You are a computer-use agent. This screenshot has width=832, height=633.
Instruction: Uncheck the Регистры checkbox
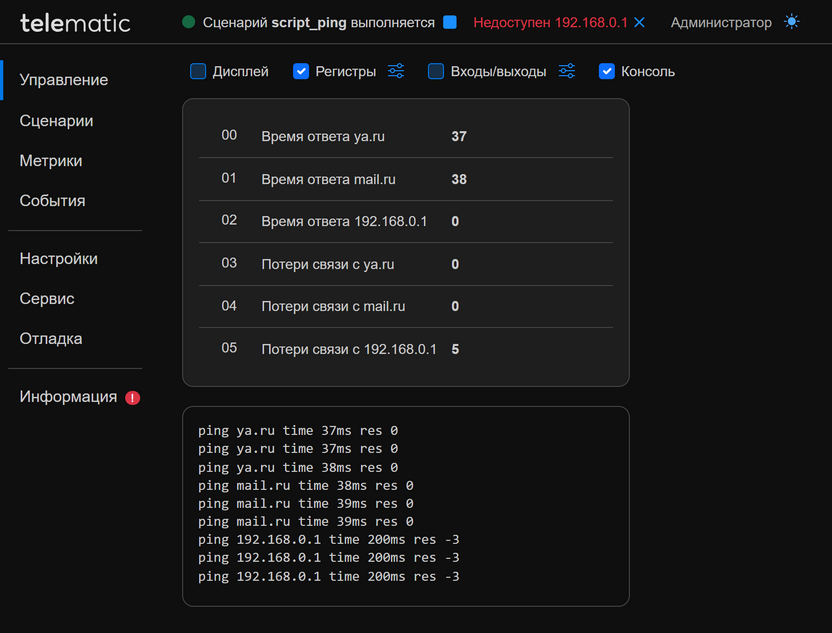301,71
